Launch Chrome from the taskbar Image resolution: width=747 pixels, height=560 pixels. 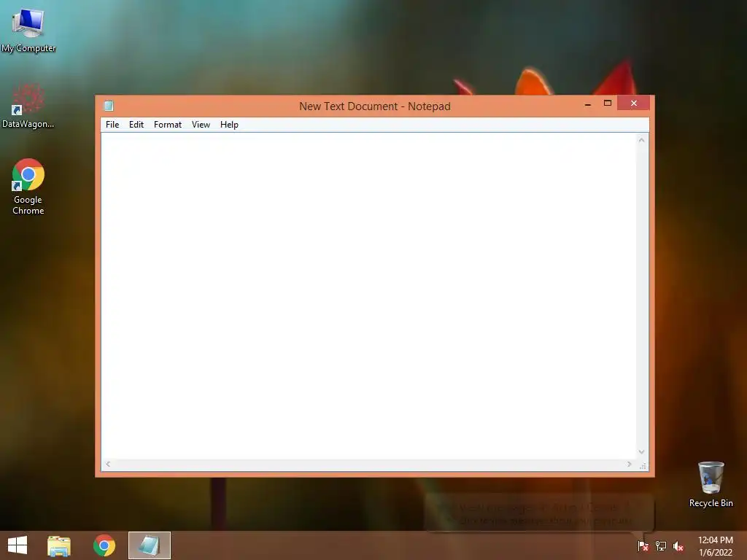(104, 545)
